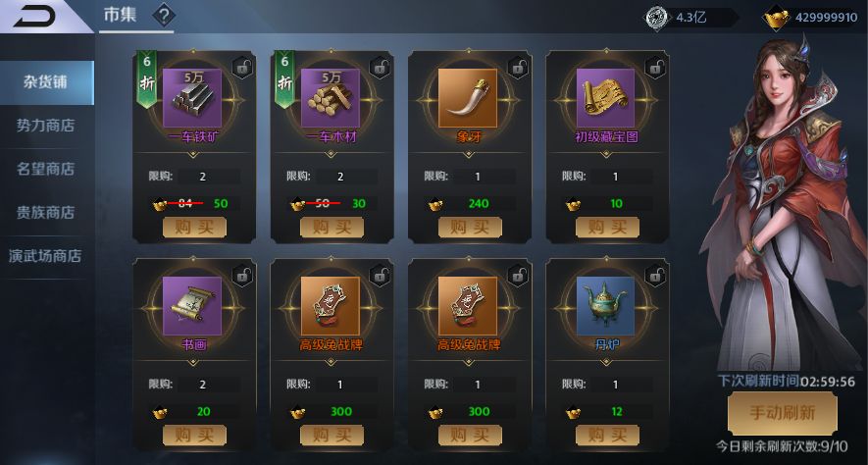
Task: Click 购买 under the 书画 item
Action: pos(194,436)
